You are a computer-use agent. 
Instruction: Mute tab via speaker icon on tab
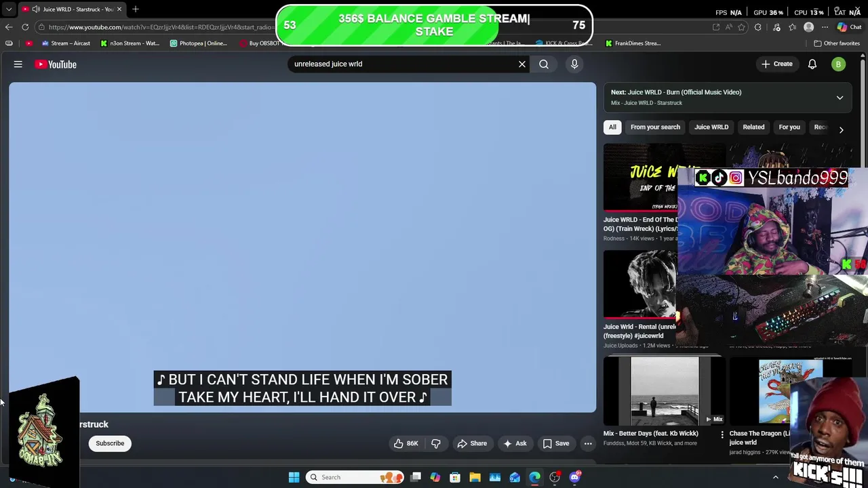click(36, 9)
